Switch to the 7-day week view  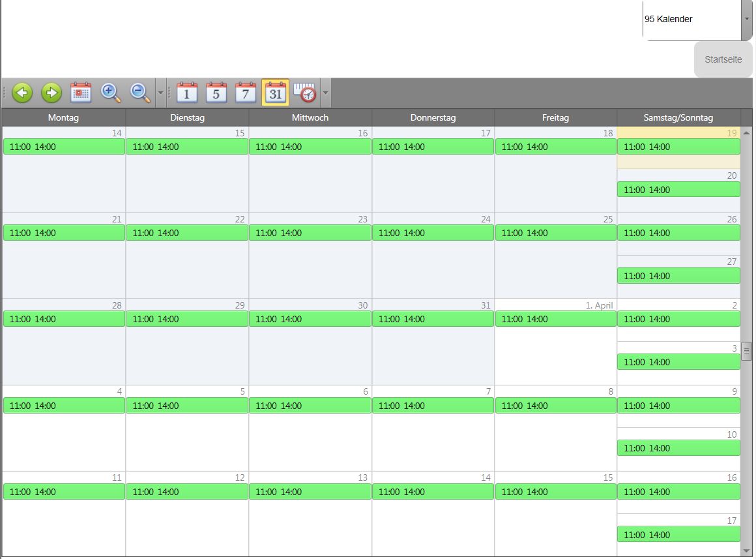[245, 93]
